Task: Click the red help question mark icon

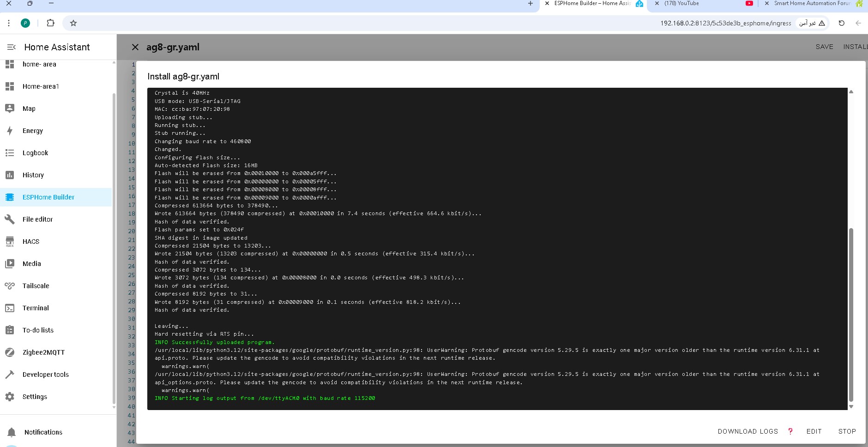Action: coord(790,431)
